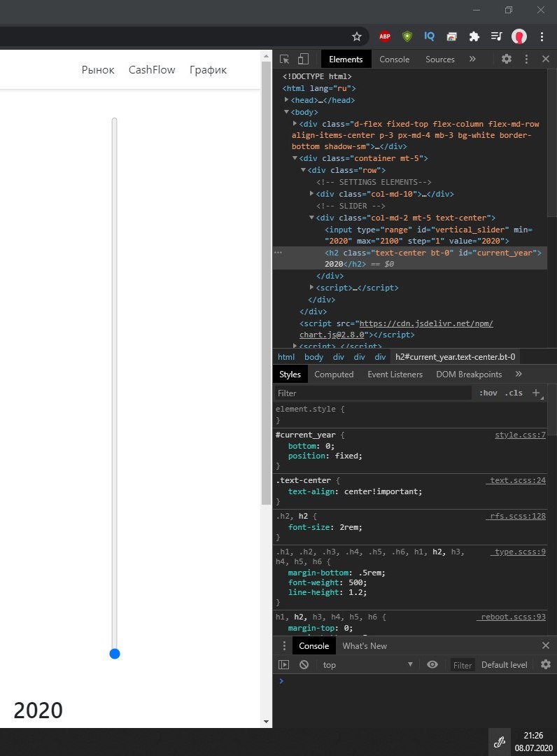Open the Default levels dropdown
This screenshot has width=557, height=756.
tap(505, 664)
